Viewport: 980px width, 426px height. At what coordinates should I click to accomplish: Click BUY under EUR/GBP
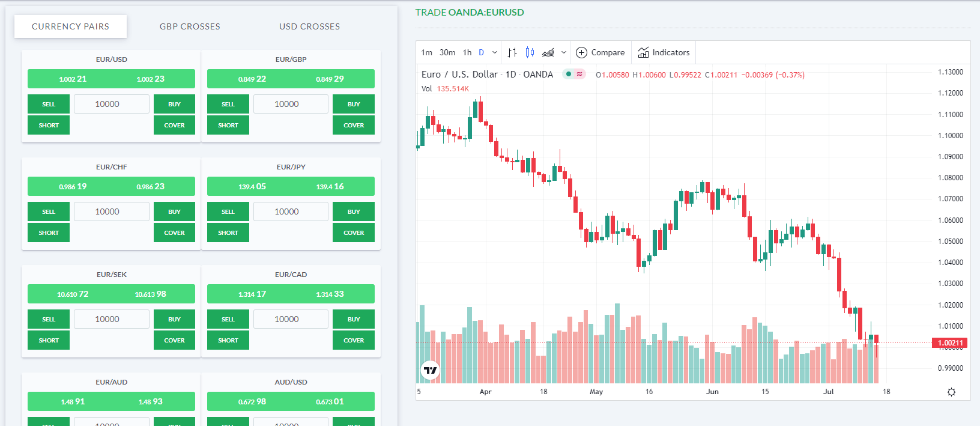[x=354, y=104]
